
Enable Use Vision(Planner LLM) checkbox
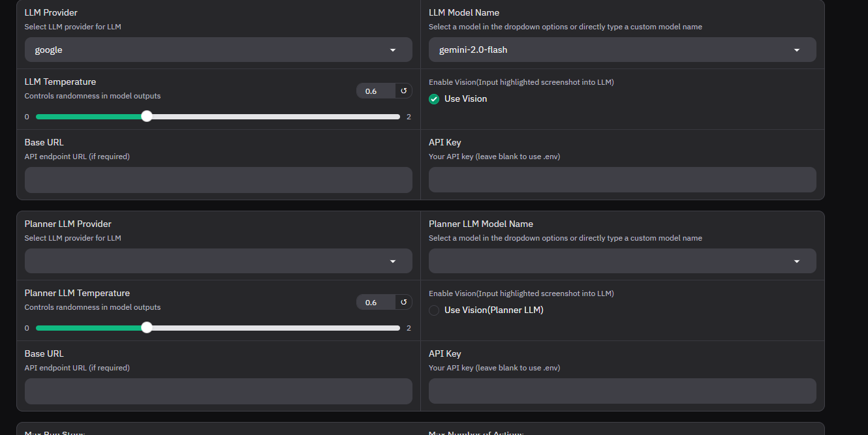point(434,310)
